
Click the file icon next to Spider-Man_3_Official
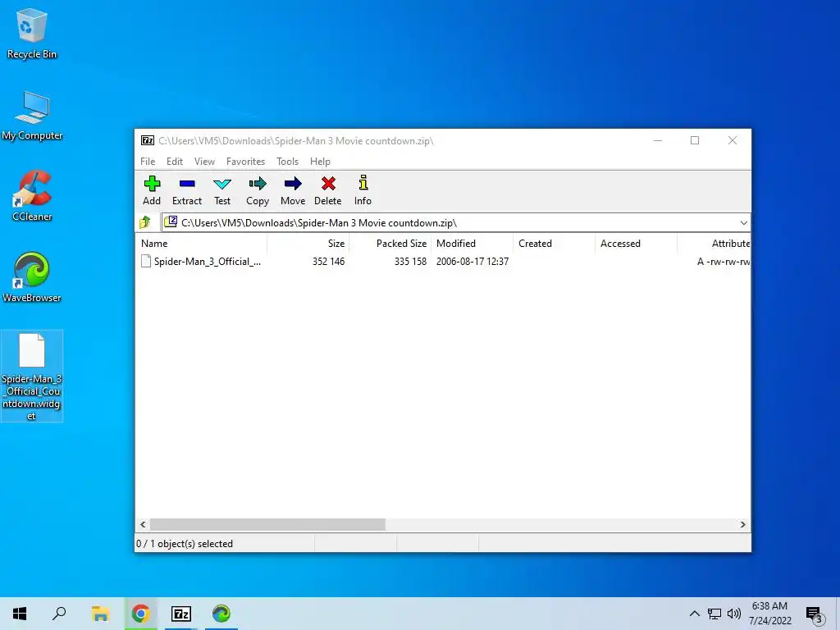pyautogui.click(x=146, y=262)
